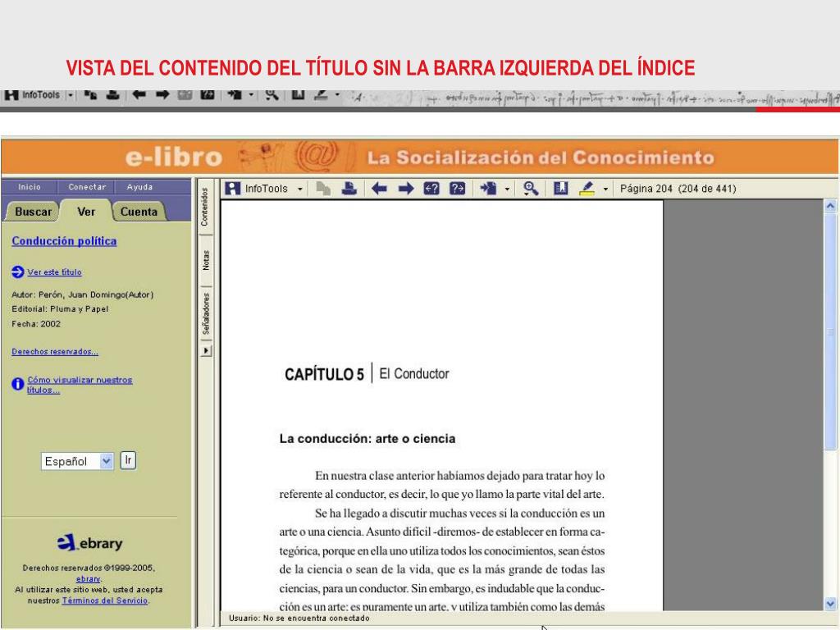The image size is (840, 630).
Task: Open the highlighter color dropdown arrow
Action: 606,189
